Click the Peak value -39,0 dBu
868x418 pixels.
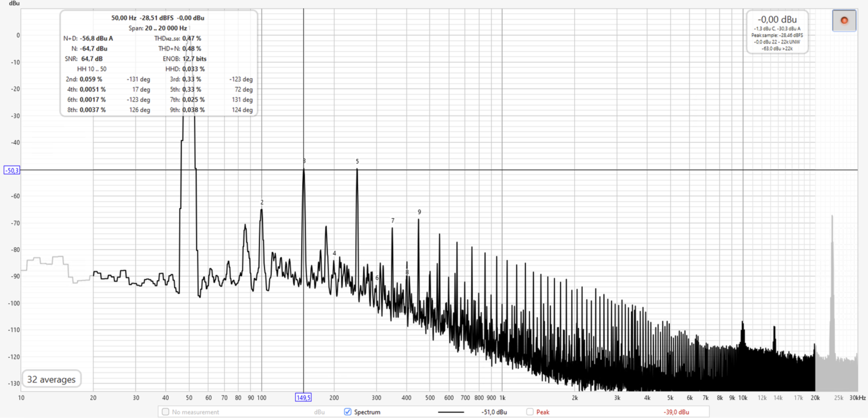pos(676,412)
